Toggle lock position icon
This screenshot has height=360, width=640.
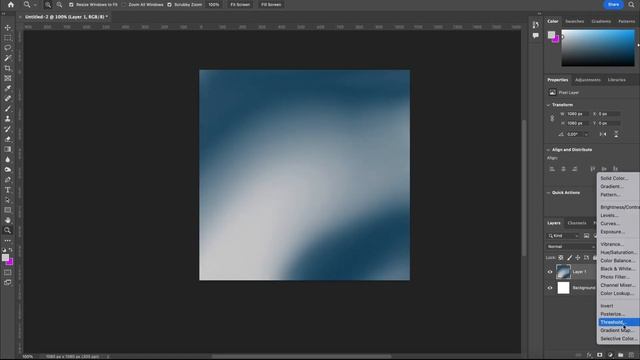point(578,258)
